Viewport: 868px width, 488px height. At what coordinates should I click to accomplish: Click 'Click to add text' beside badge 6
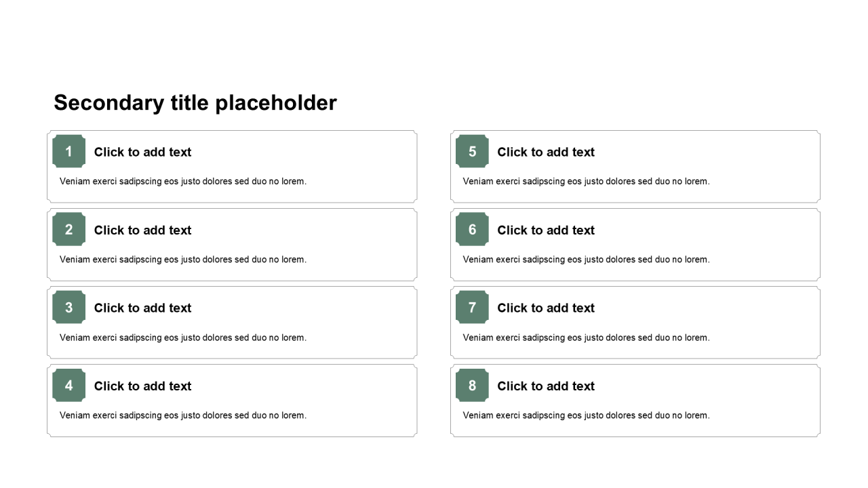point(546,230)
